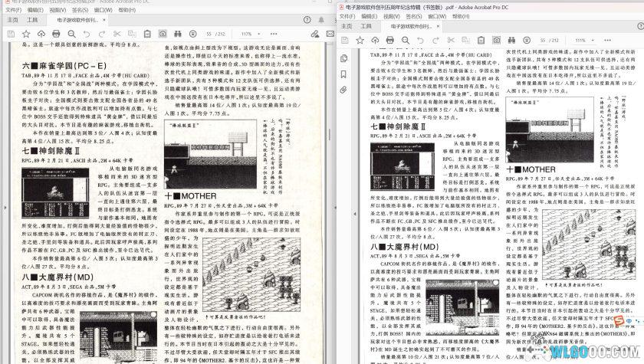Open 帮助(H) menu in left window

[127, 10]
